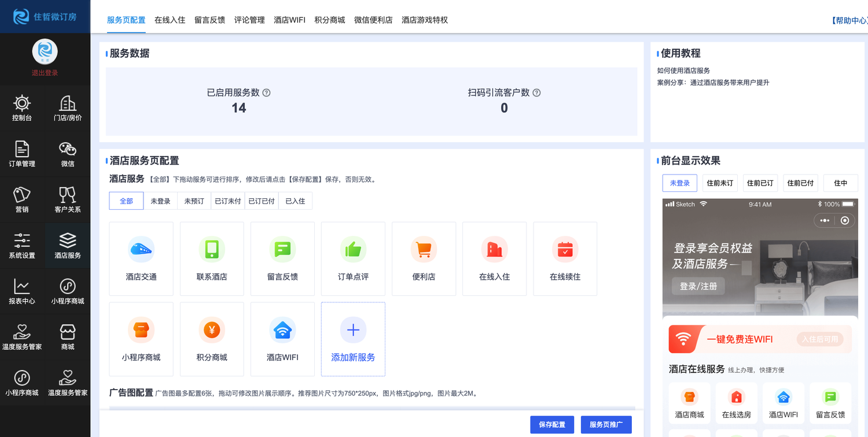Open 报表中心 chart icon in sidebar
Screen dimensions: 868x437
(x=22, y=291)
